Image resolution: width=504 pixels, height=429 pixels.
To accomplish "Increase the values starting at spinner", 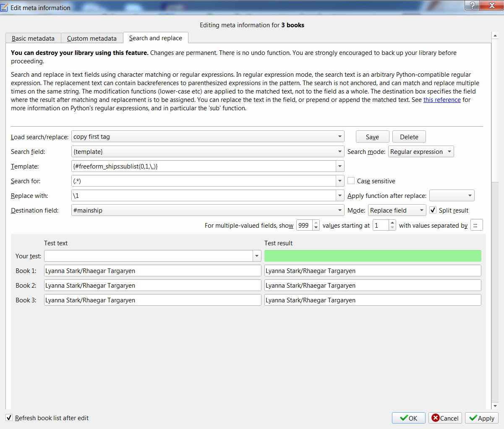I will coord(392,223).
